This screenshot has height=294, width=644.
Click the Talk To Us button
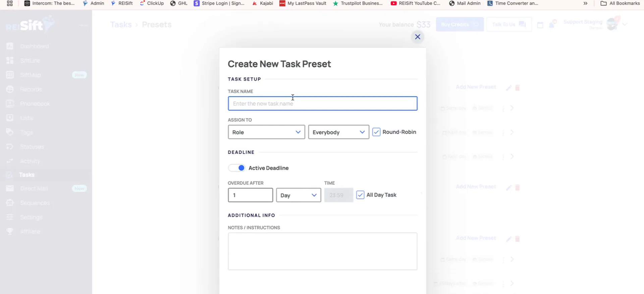pos(509,24)
